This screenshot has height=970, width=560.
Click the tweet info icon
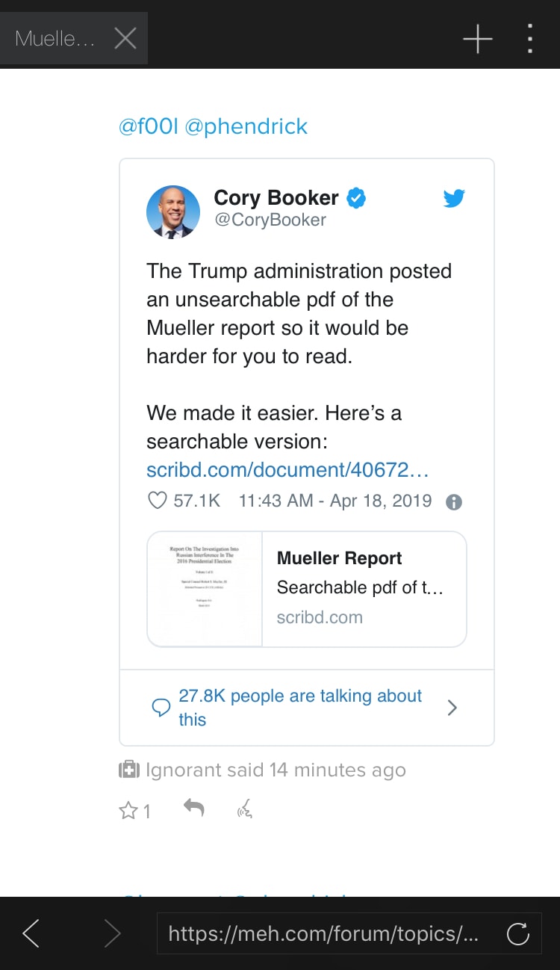(x=453, y=502)
